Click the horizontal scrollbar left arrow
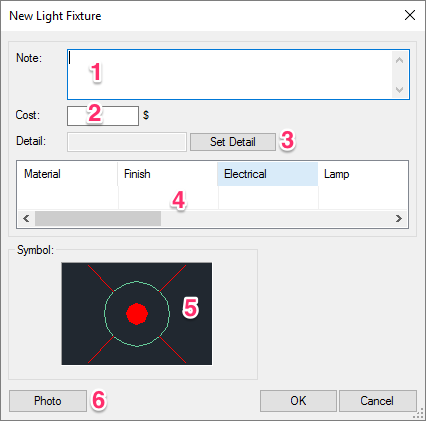The width and height of the screenshot is (426, 422). tap(26, 219)
